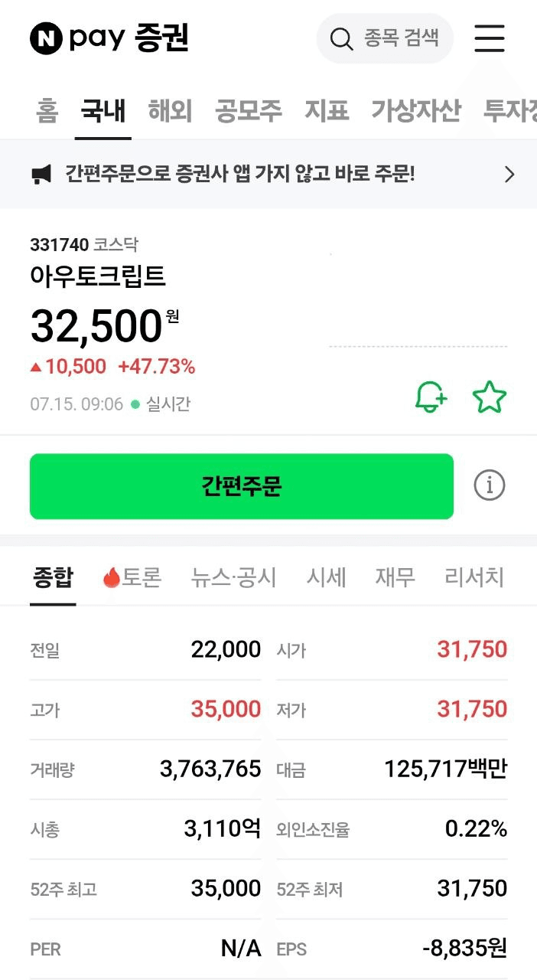537x980 pixels.
Task: Toggle favorite star for 아우토크립트
Action: click(x=490, y=397)
